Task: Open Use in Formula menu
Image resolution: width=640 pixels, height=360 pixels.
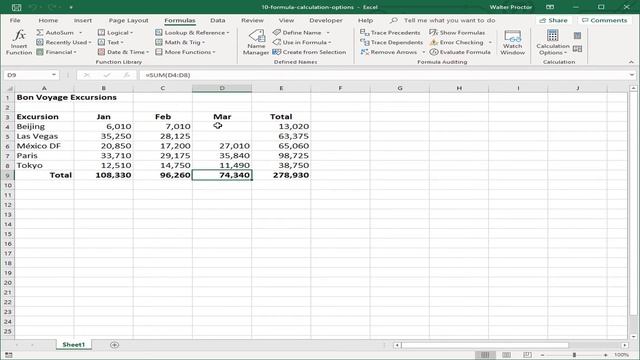Action: 302,42
